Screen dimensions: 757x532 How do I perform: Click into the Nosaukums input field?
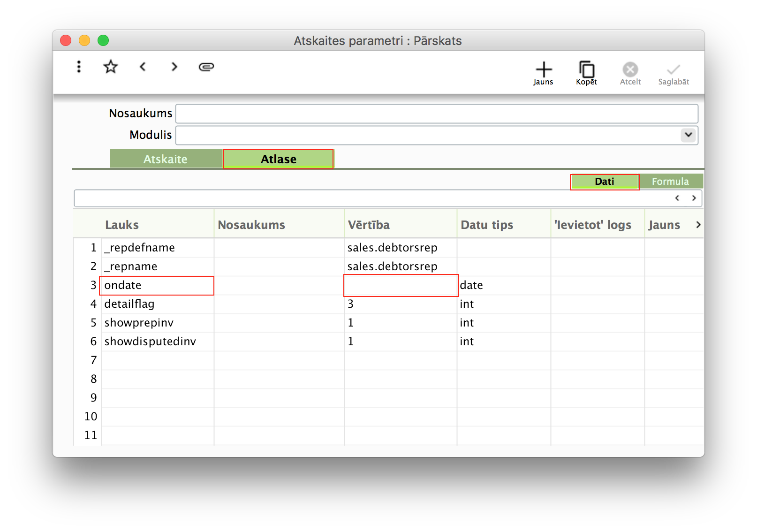click(x=437, y=114)
